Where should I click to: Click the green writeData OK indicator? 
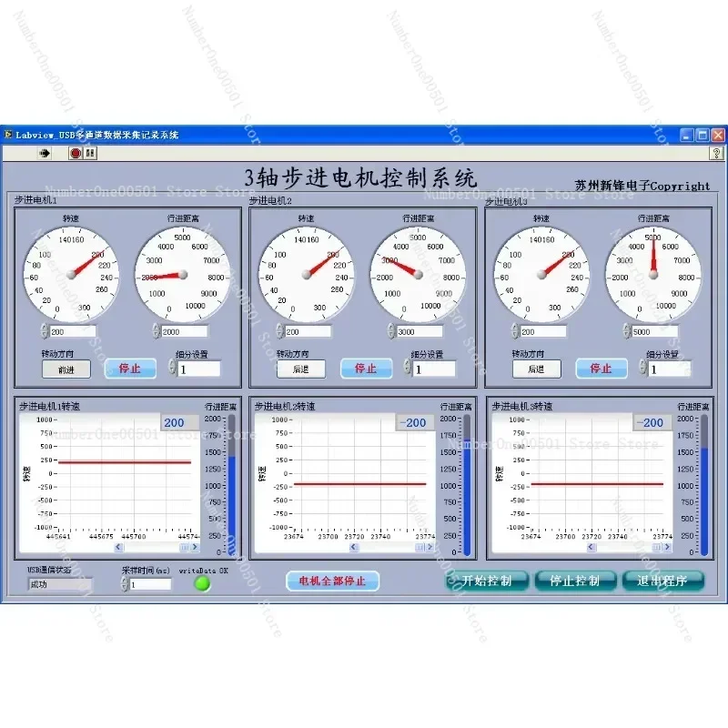pyautogui.click(x=204, y=582)
